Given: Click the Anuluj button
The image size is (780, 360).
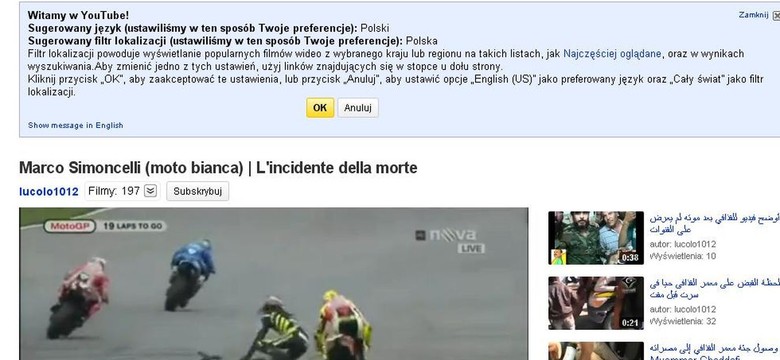Looking at the screenshot, I should 358,108.
